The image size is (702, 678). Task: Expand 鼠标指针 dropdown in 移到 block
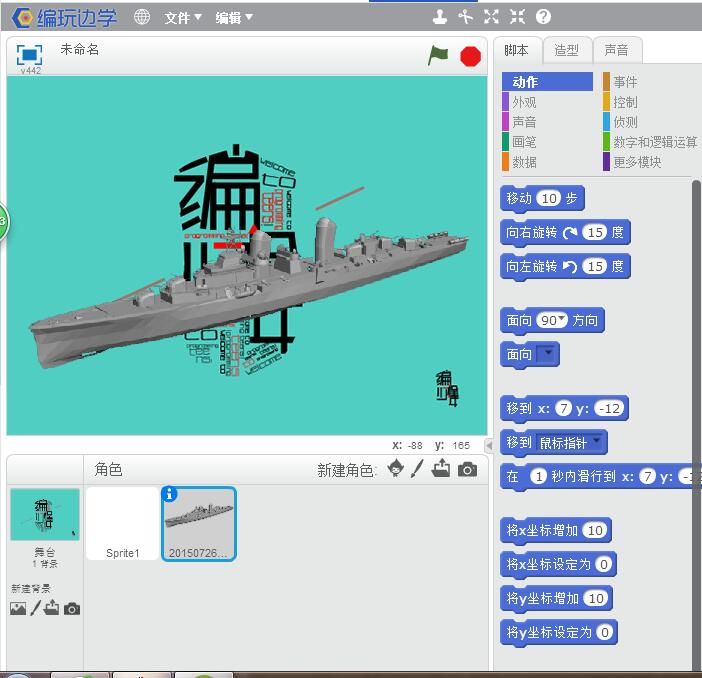coord(597,441)
